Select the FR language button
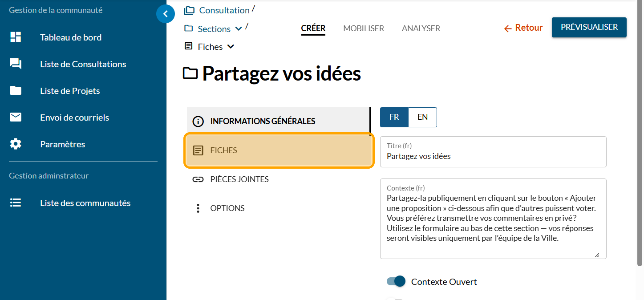 click(x=394, y=117)
